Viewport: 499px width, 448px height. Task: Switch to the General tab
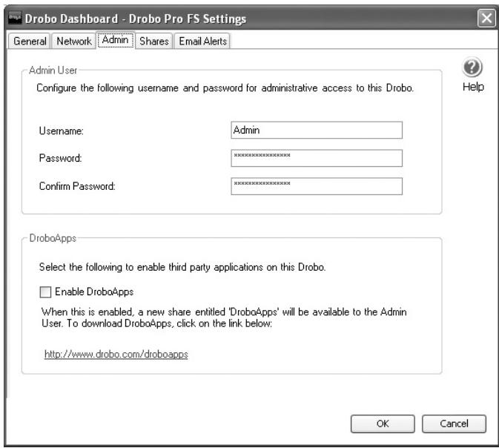(x=29, y=42)
